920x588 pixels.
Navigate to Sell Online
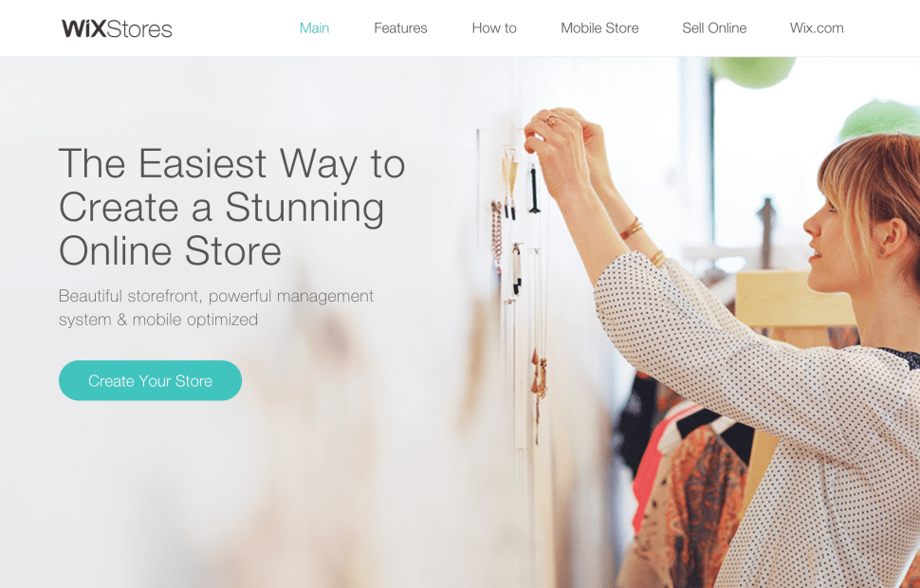coord(714,28)
